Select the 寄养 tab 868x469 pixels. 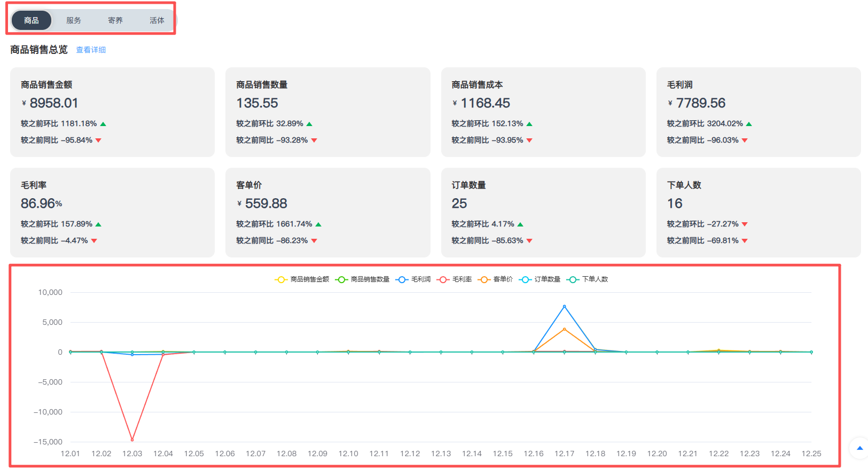tap(115, 20)
